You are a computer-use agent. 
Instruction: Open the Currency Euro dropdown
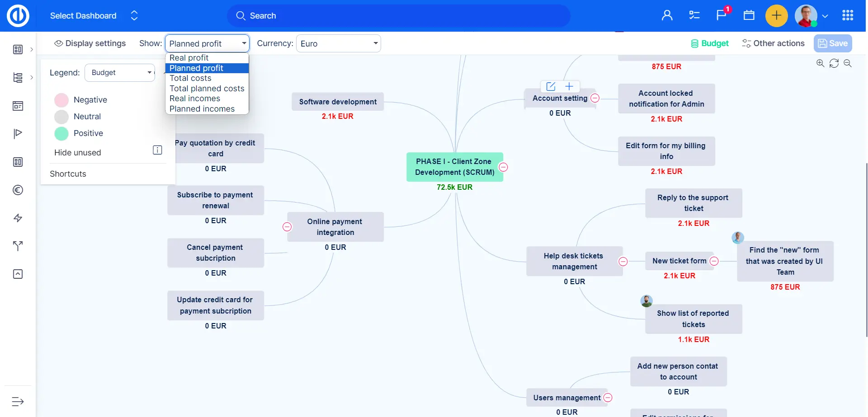click(338, 43)
